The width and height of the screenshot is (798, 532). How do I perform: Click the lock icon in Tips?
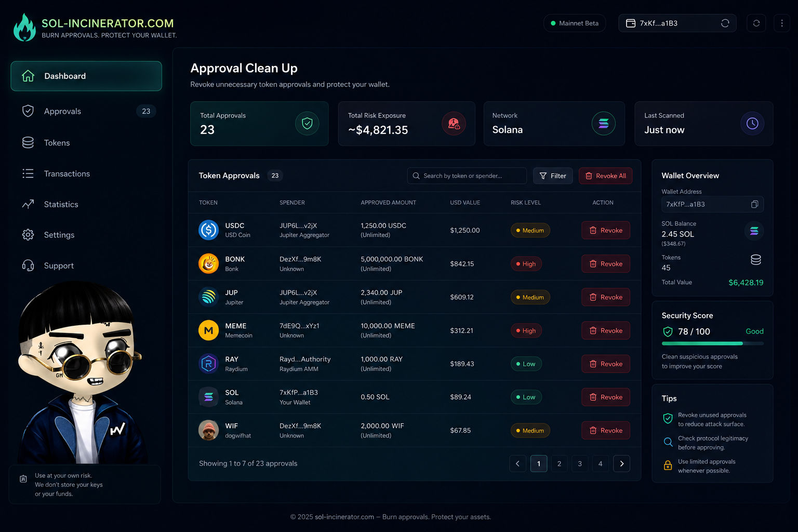[x=668, y=465]
